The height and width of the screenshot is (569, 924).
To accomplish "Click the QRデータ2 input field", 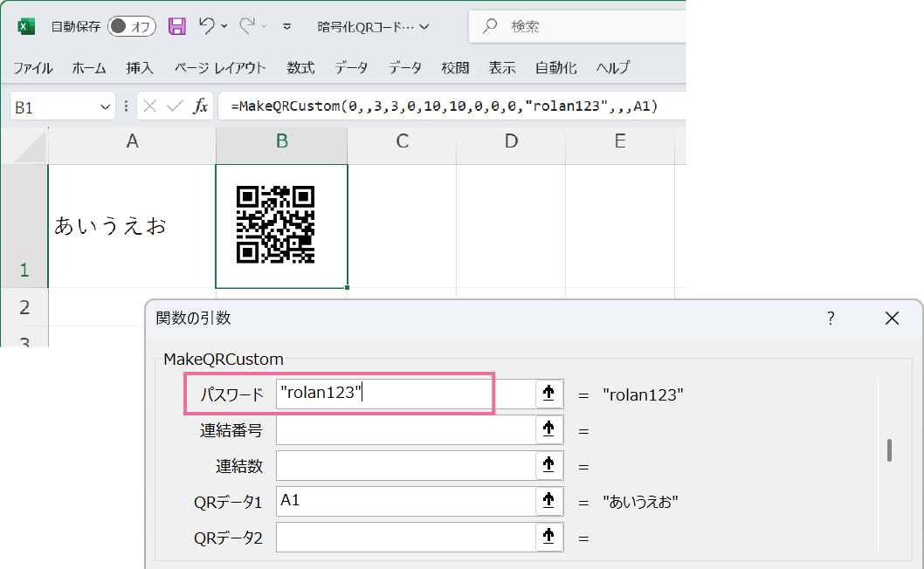I will point(405,538).
